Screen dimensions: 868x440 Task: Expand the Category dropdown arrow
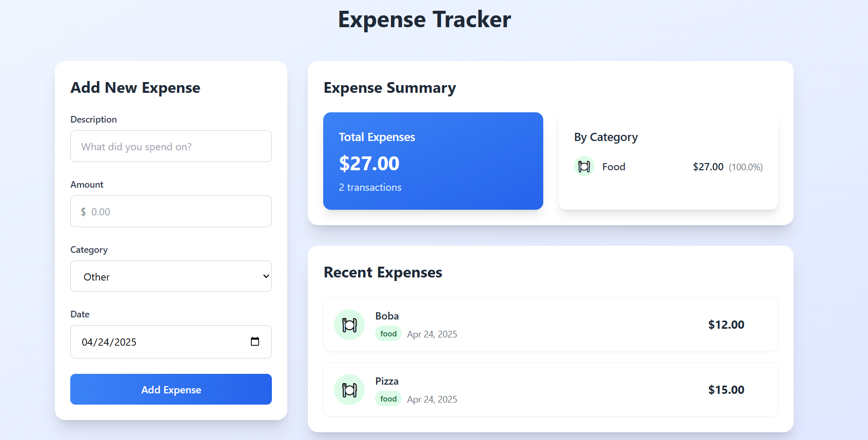point(266,276)
